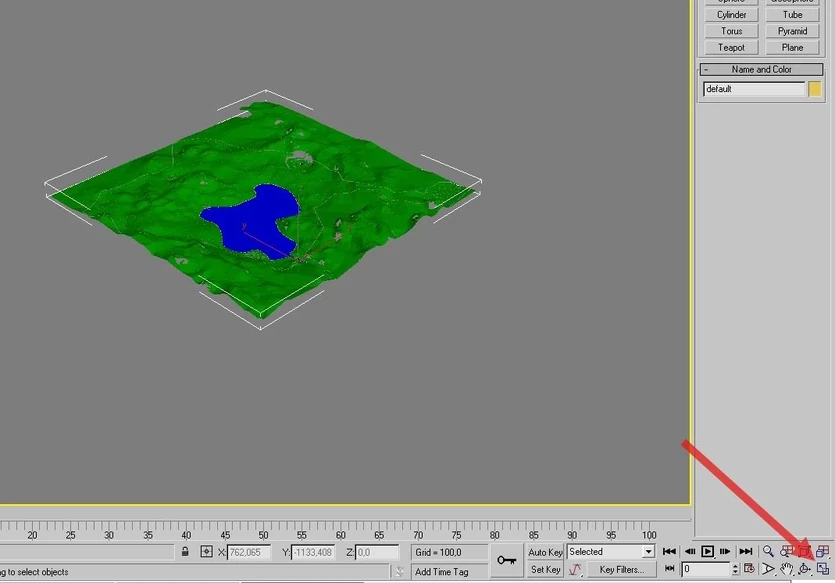Viewport: 835px width, 583px height.
Task: Click the Zoom Extents All icon
Action: tap(823, 551)
